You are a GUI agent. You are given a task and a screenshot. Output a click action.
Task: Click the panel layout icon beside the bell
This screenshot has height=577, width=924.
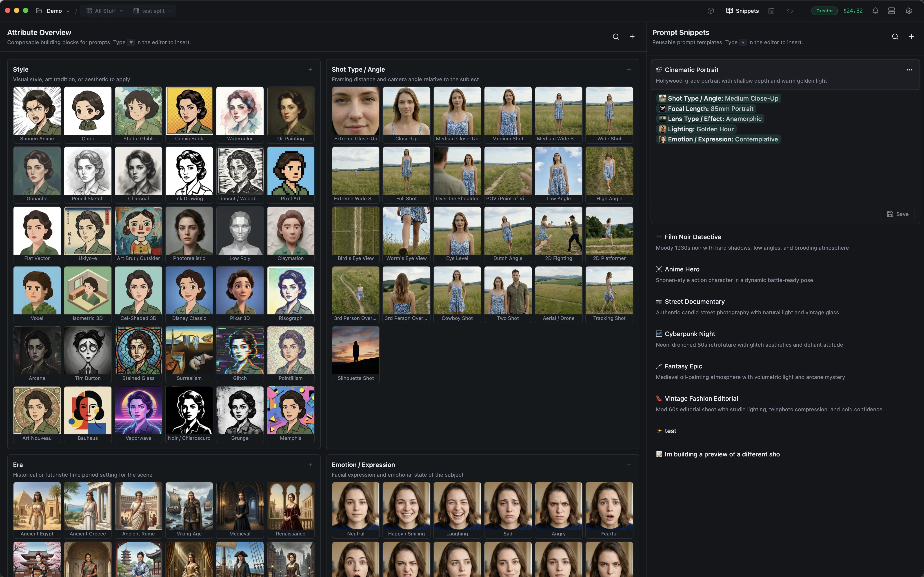(x=892, y=11)
